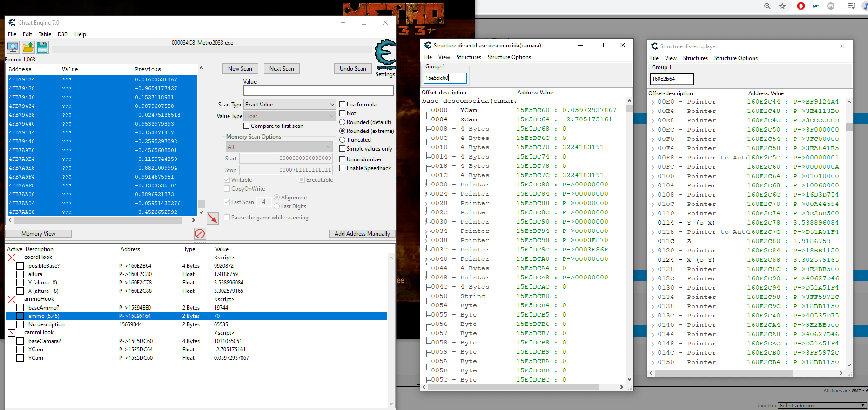Toggle the coordHook script Active box
Viewport: 868px width, 410px height.
point(12,258)
